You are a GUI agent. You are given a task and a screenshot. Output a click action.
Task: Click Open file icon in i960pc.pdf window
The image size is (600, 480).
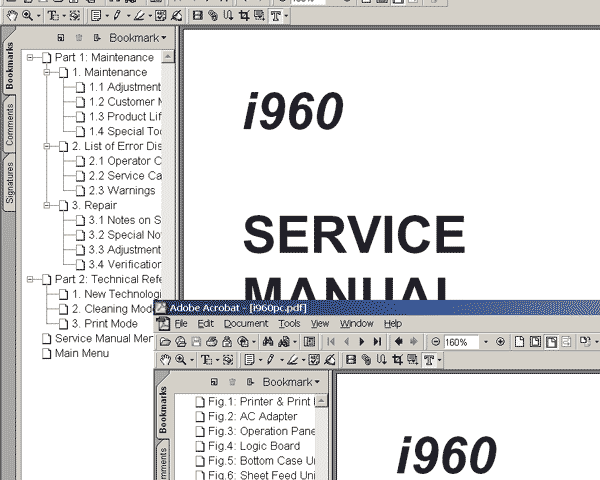click(165, 341)
